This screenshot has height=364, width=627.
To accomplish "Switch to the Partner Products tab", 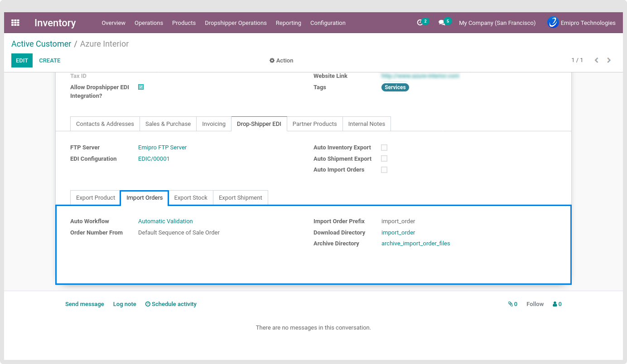I will click(x=314, y=124).
